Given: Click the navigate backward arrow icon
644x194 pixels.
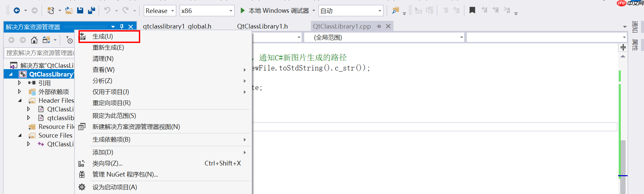Looking at the screenshot, I should [16, 11].
